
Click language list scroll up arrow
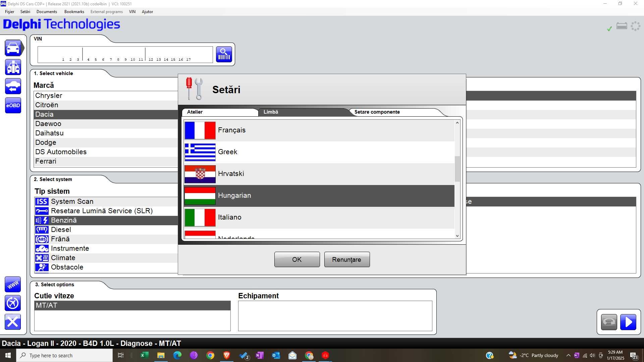click(457, 123)
